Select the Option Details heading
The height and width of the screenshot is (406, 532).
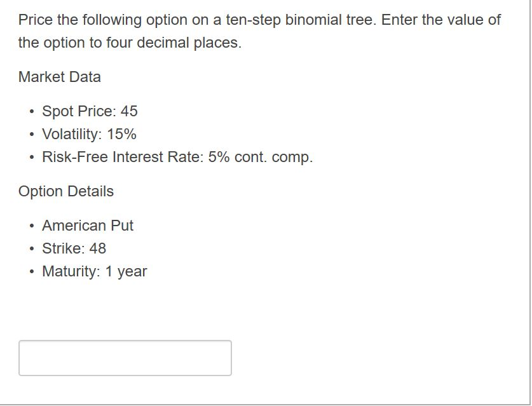(65, 191)
